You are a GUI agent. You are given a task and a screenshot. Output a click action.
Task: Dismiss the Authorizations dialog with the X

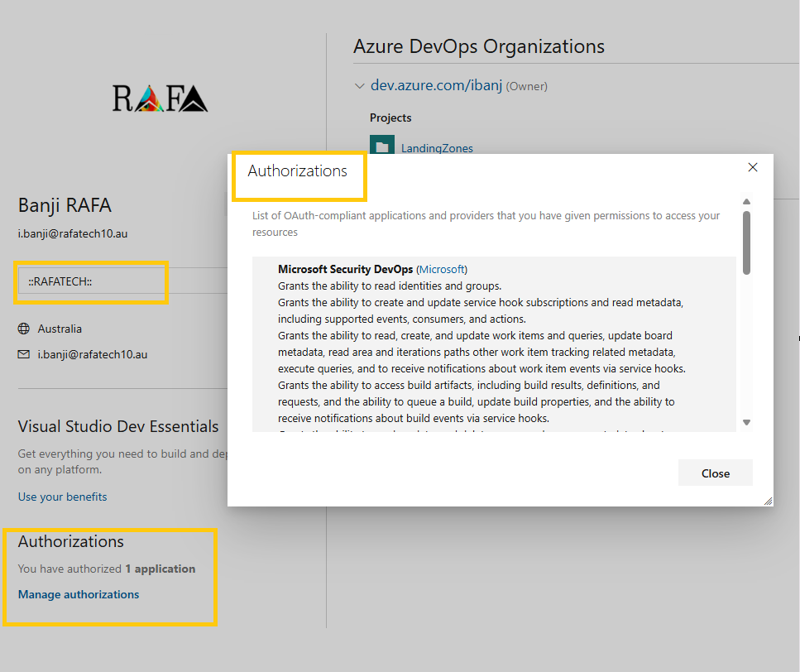click(753, 166)
